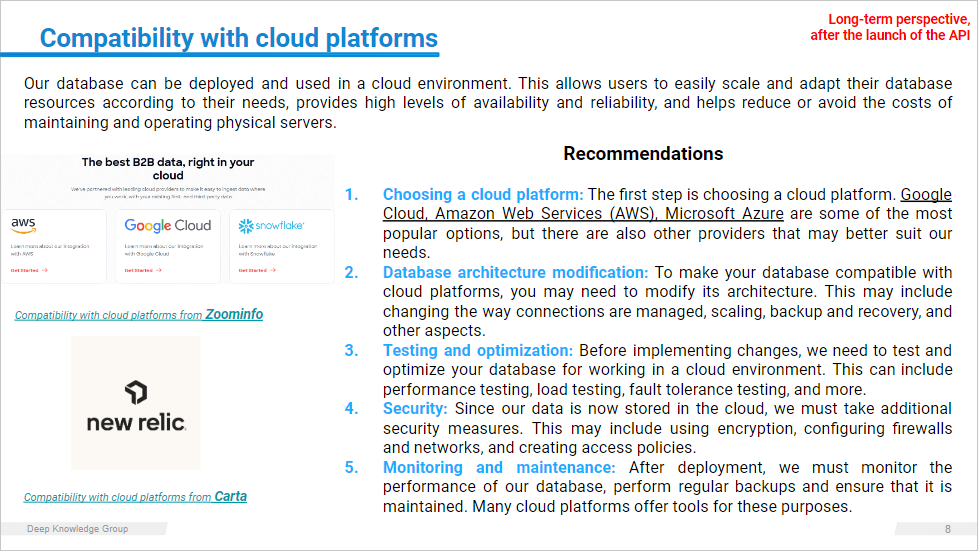The width and height of the screenshot is (979, 551).
Task: Click the red 'Long-term perspective' note
Action: [898, 19]
